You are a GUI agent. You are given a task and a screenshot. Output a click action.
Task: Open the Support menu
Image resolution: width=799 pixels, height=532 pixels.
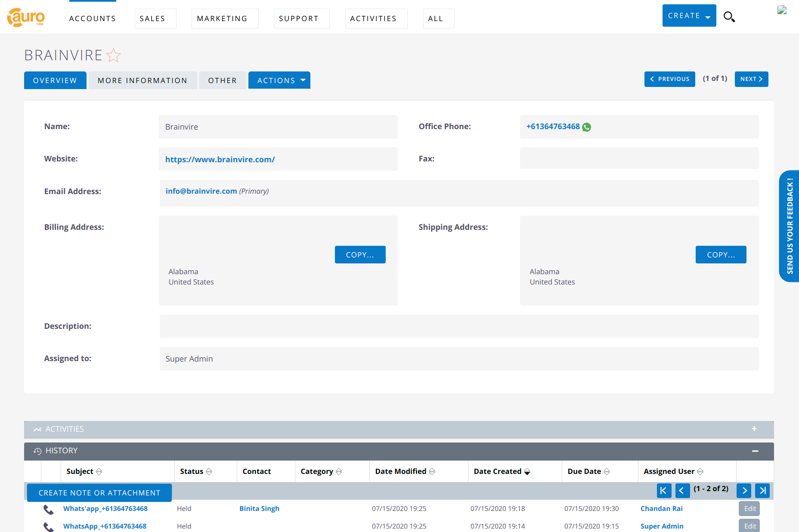(302, 19)
